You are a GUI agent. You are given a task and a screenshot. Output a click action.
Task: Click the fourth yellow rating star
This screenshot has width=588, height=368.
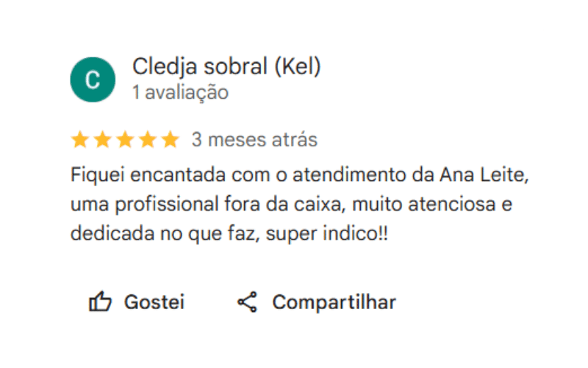[x=148, y=140]
